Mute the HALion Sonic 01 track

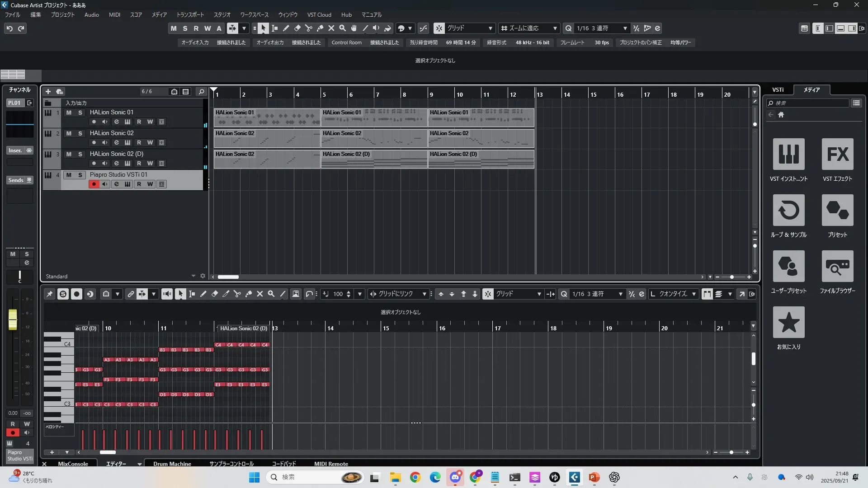69,113
